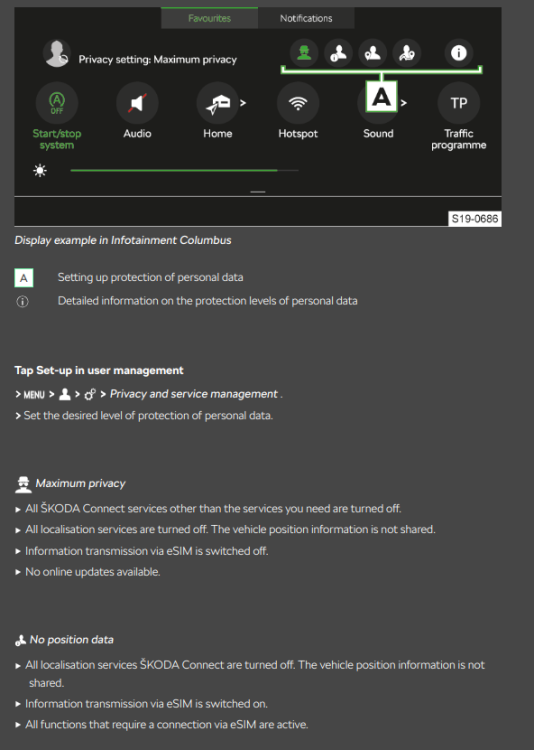Tap the Privacy setting: Maximum privacy text
Viewport: 534px width, 750px height.
coord(157,59)
